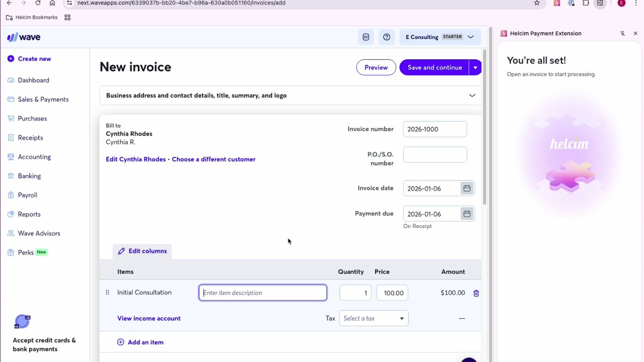
Task: Open the E Consulting business switcher
Action: click(x=440, y=37)
